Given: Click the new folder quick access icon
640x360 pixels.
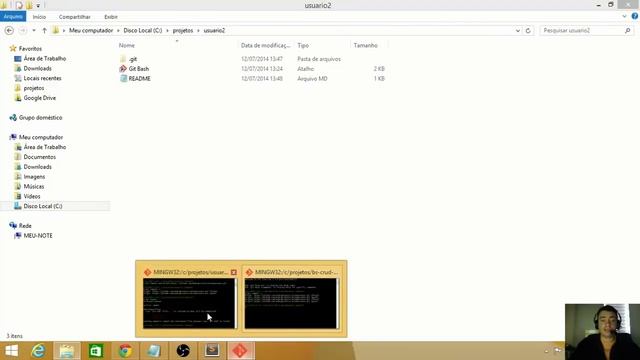Looking at the screenshot, I should 29,5.
